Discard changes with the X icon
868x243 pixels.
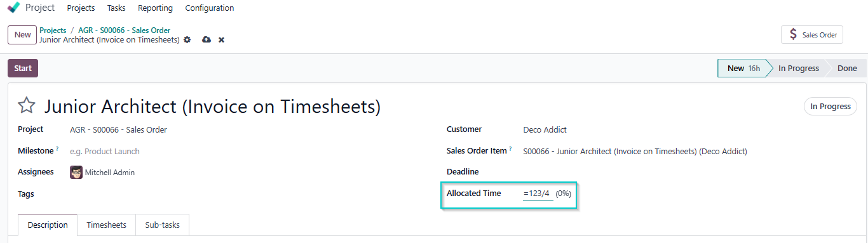pos(221,40)
